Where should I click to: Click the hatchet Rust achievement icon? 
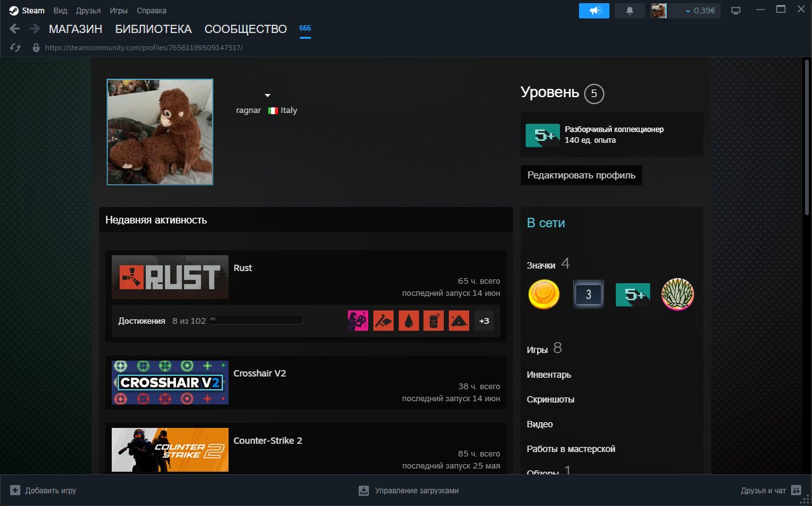(383, 321)
